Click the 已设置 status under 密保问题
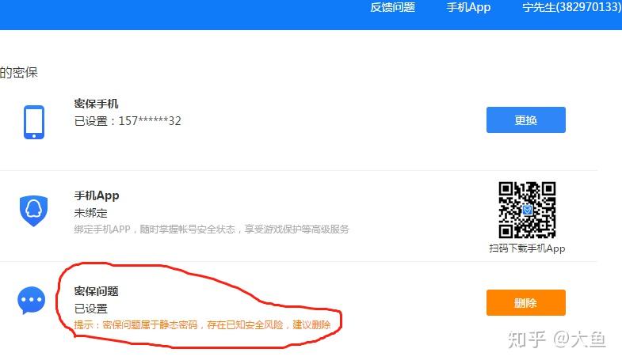Image resolution: width=622 pixels, height=364 pixels. (91, 309)
